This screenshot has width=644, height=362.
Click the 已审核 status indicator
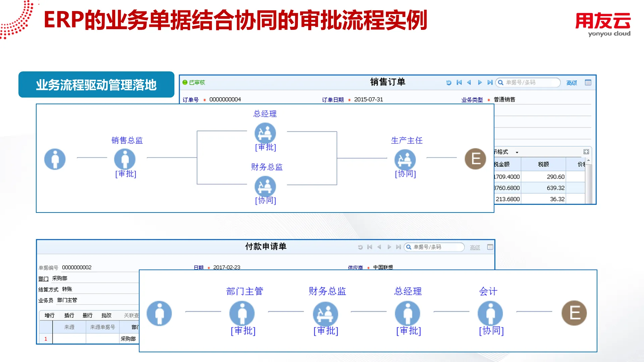tap(194, 82)
